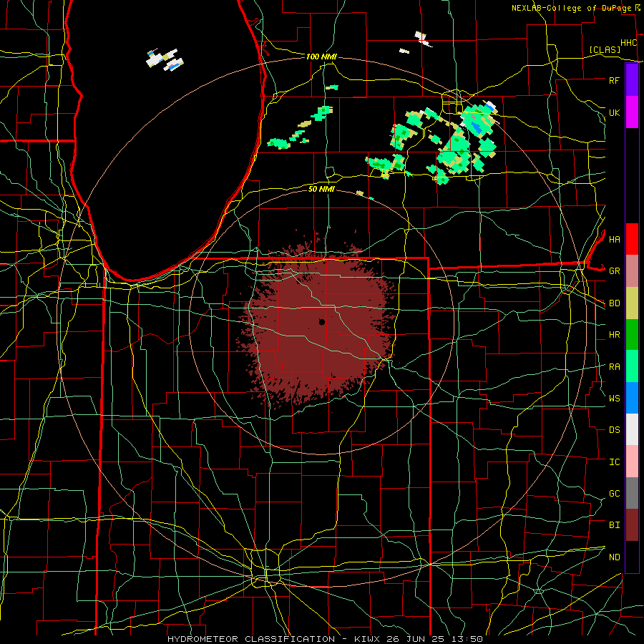
Task: Click the WS legend label
Action: [x=614, y=399]
